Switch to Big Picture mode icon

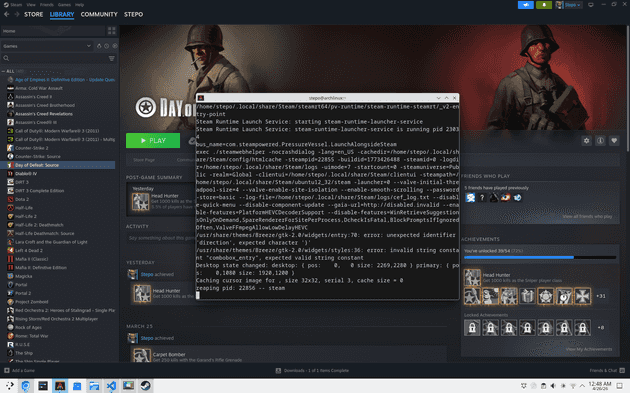[591, 5]
